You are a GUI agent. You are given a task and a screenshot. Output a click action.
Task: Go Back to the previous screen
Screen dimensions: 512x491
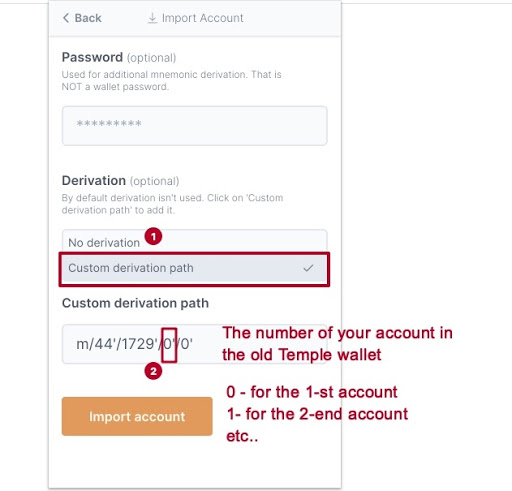[82, 18]
